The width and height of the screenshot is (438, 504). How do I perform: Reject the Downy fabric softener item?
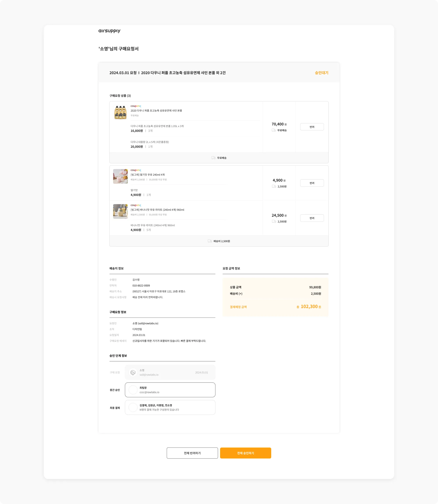coord(312,127)
